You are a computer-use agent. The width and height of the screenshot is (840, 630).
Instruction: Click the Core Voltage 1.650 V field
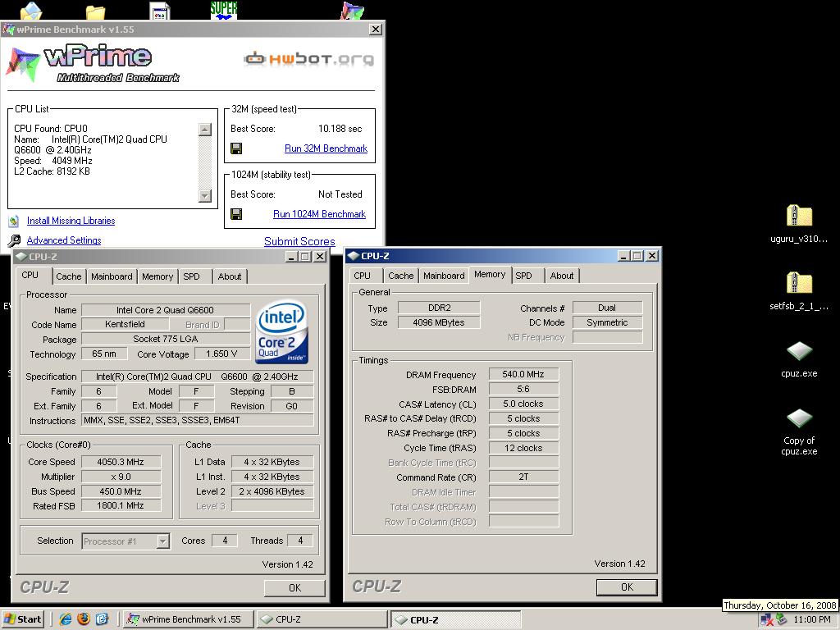click(221, 354)
